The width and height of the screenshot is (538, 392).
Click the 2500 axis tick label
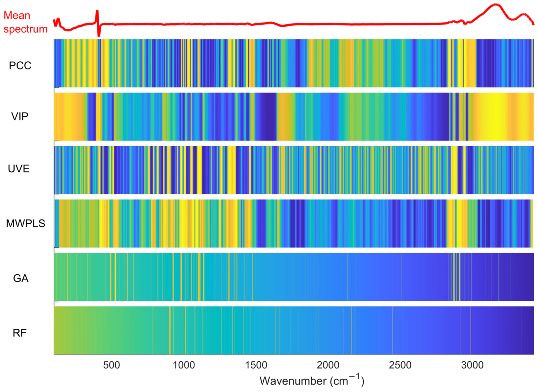[x=400, y=365]
